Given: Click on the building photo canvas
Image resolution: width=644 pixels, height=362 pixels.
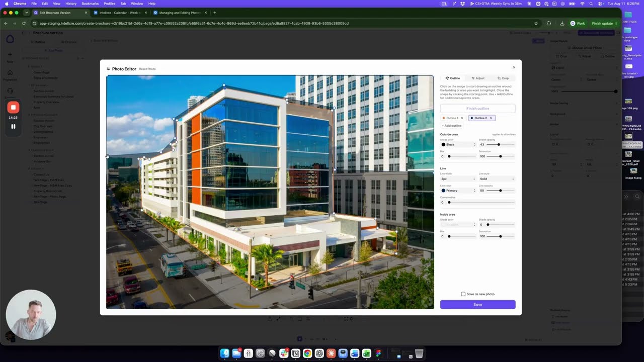Looking at the screenshot, I should tap(270, 192).
